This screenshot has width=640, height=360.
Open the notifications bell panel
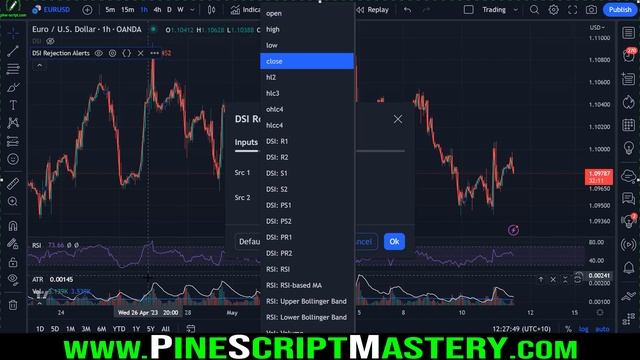pyautogui.click(x=628, y=268)
